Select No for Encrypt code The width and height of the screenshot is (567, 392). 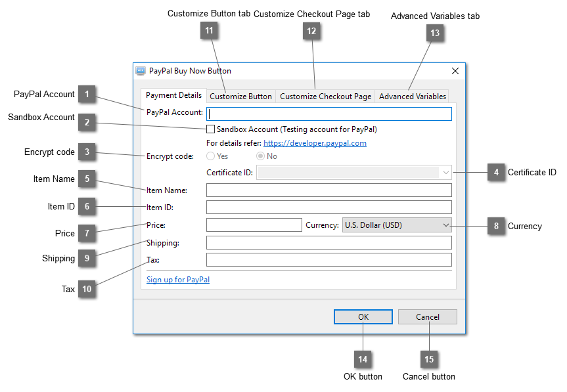260,156
